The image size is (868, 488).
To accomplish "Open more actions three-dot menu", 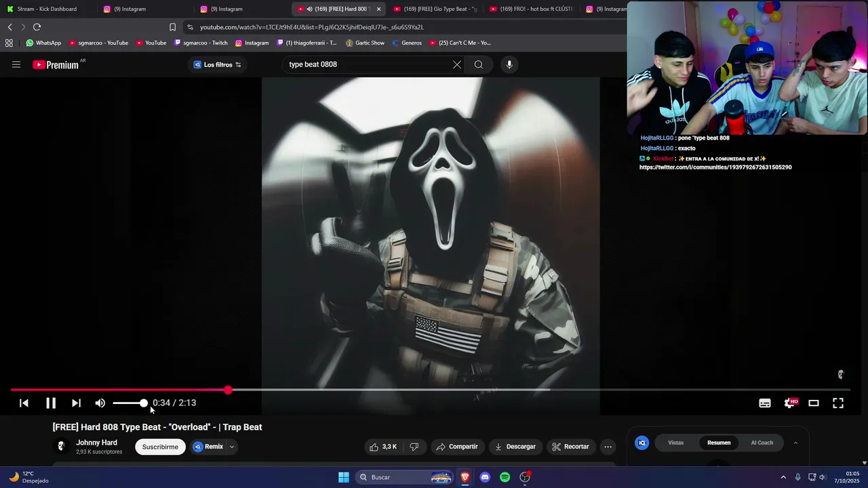I will [x=608, y=447].
